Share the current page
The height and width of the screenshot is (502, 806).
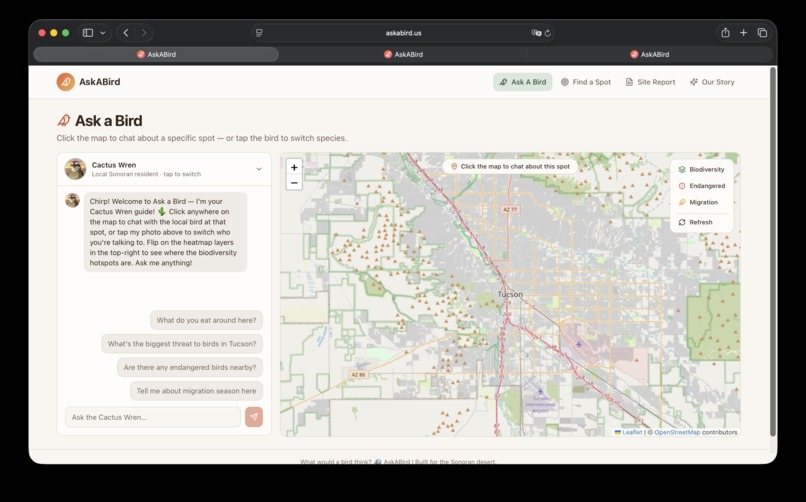(x=725, y=33)
